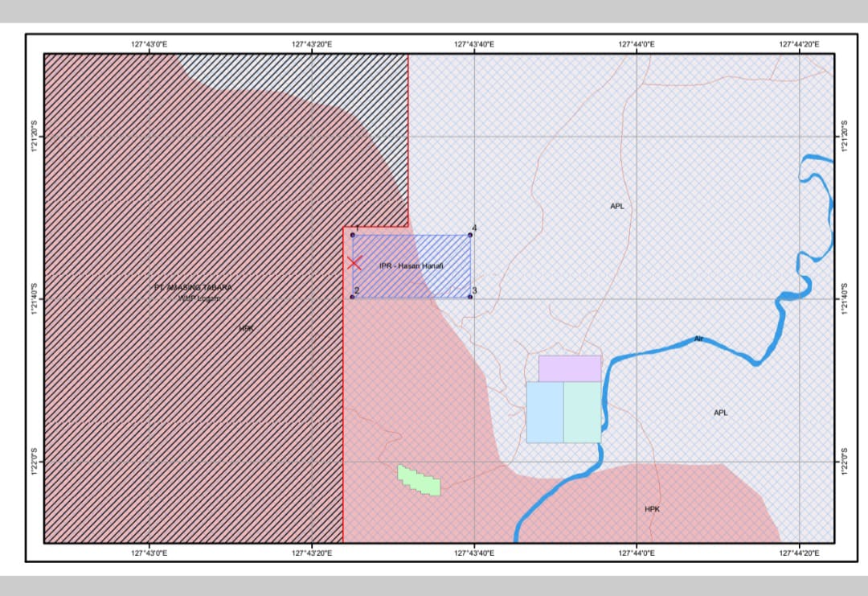Select corner point 1 of the IPR block

353,235
